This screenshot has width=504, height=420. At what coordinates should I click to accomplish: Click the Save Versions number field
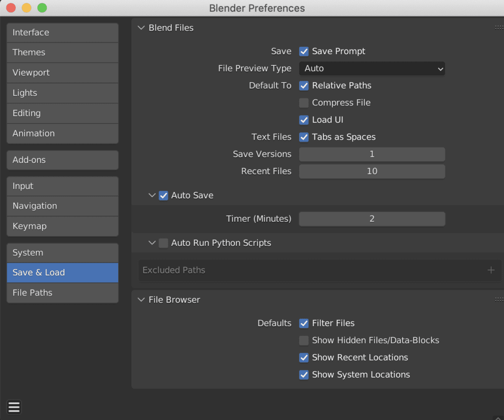point(372,154)
